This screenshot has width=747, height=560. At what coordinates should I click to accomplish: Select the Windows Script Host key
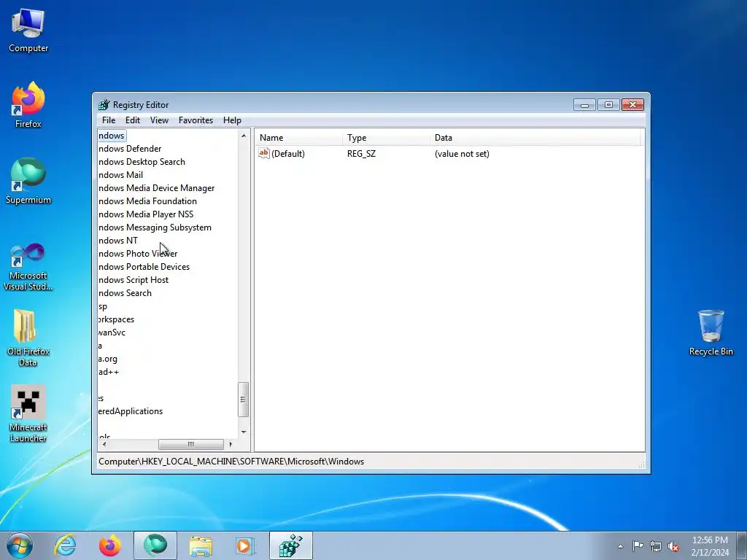(x=133, y=280)
